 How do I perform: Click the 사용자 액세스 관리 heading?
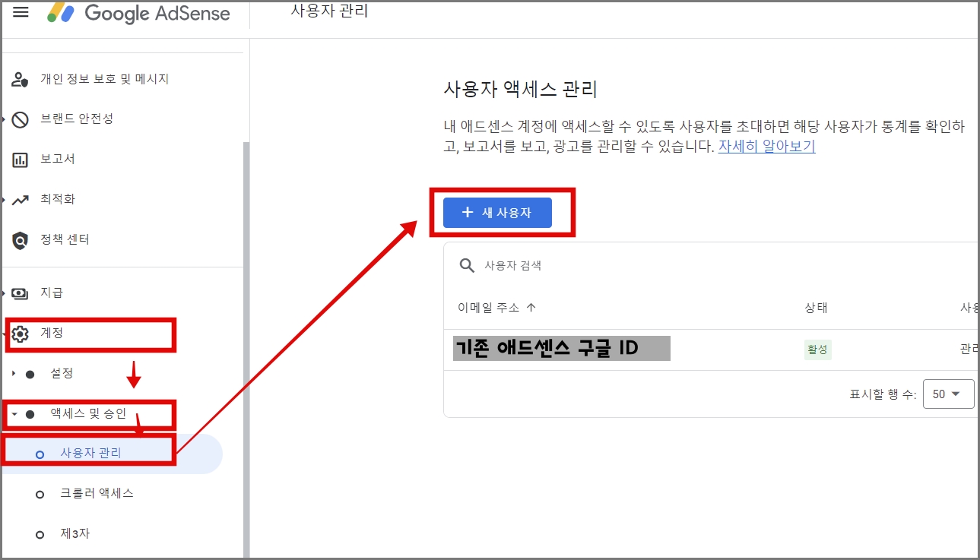click(521, 90)
